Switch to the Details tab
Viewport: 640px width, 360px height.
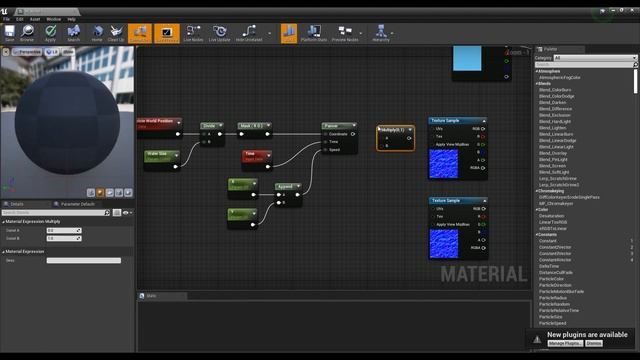17,204
